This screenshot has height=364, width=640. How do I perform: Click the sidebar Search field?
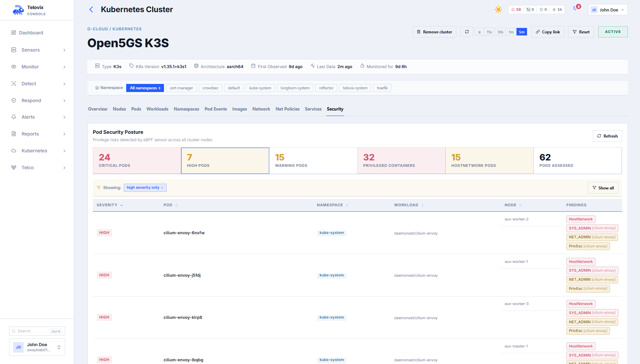(37, 331)
